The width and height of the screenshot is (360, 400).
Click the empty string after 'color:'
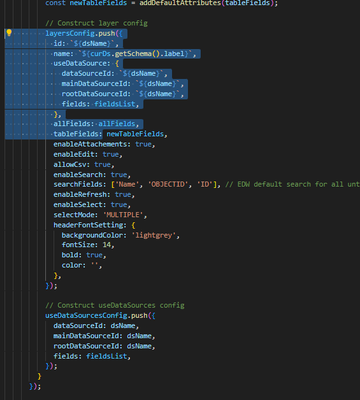point(94,265)
